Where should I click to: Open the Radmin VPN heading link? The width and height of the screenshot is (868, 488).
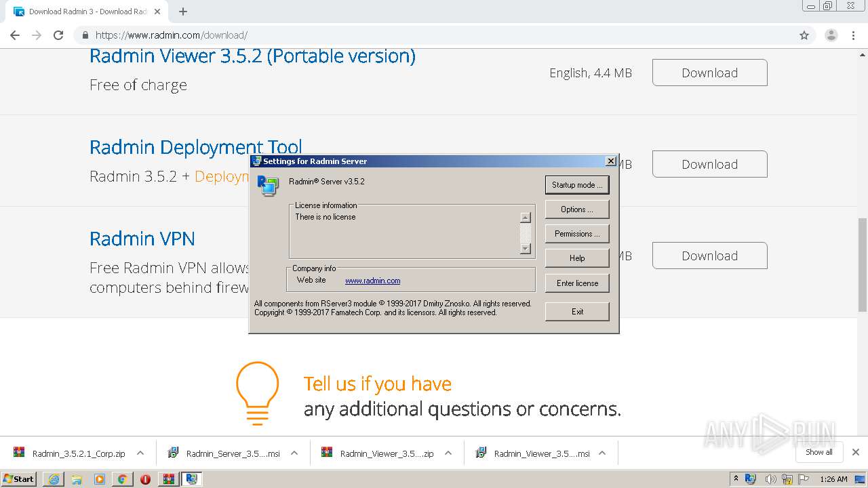[x=142, y=239]
